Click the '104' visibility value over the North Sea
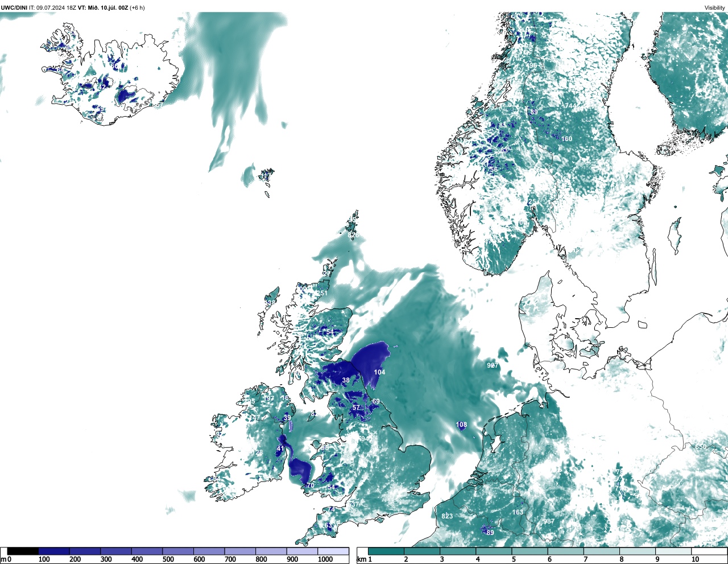This screenshot has width=728, height=564. pos(379,372)
